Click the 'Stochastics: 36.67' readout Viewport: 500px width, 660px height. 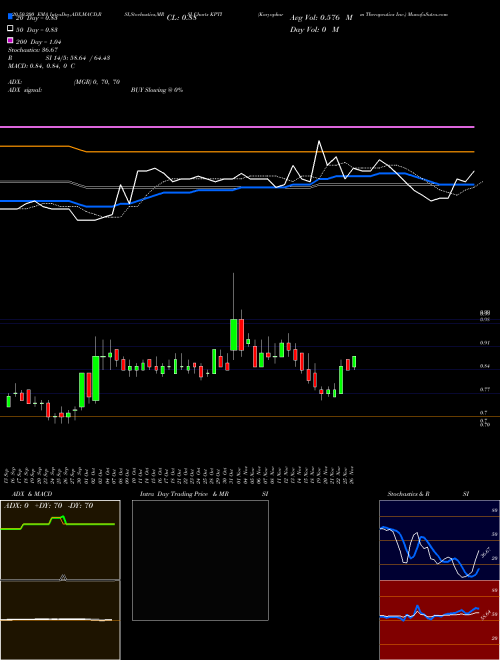coord(33,50)
